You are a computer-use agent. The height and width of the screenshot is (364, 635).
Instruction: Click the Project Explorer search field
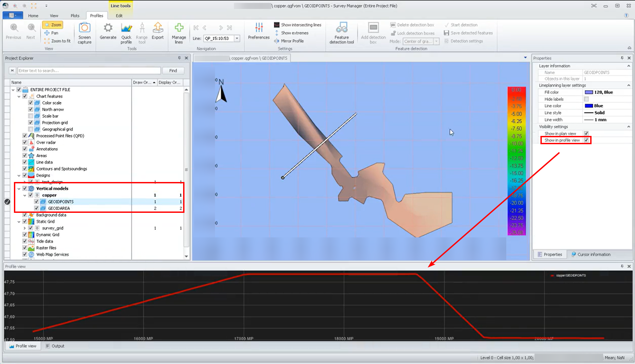(x=89, y=71)
